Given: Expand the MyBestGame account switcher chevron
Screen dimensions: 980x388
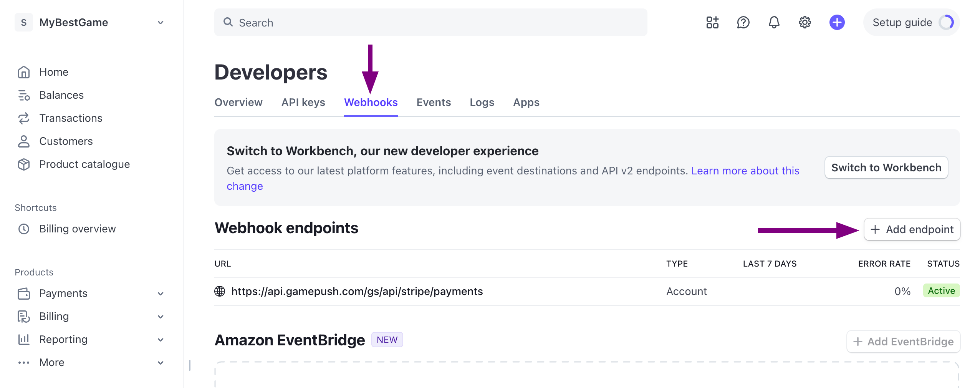Looking at the screenshot, I should (x=161, y=22).
